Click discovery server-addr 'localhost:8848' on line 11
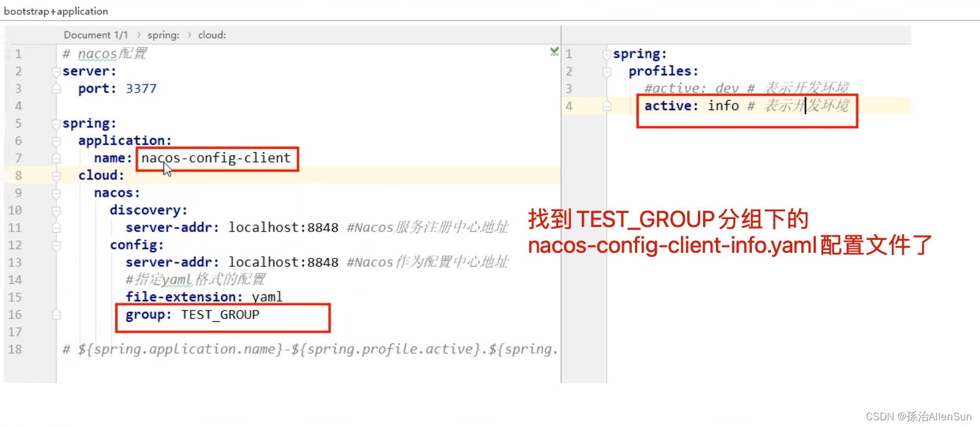This screenshot has height=427, width=980. point(283,228)
